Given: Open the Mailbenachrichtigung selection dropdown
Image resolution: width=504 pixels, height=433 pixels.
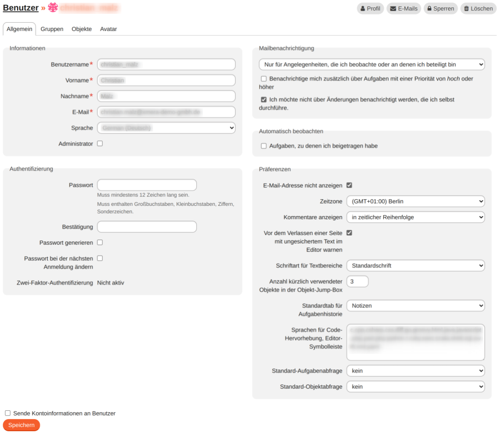Looking at the screenshot, I should (x=372, y=64).
